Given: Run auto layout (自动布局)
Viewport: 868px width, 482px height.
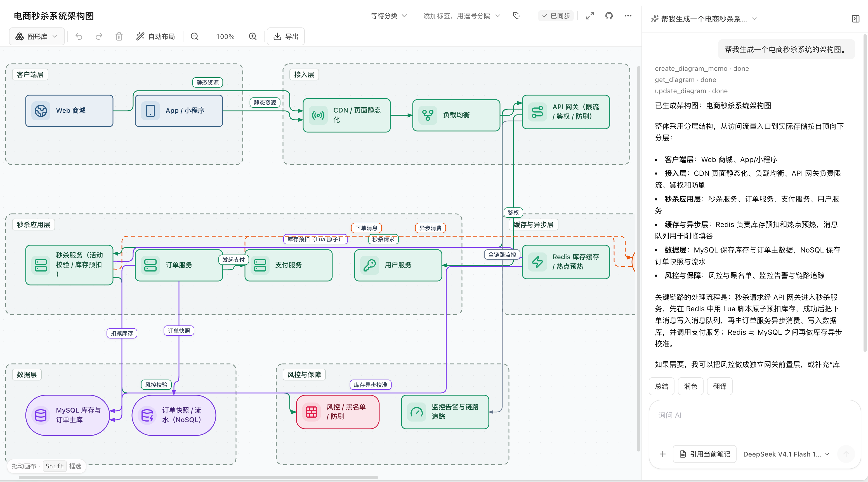Looking at the screenshot, I should click(x=156, y=36).
